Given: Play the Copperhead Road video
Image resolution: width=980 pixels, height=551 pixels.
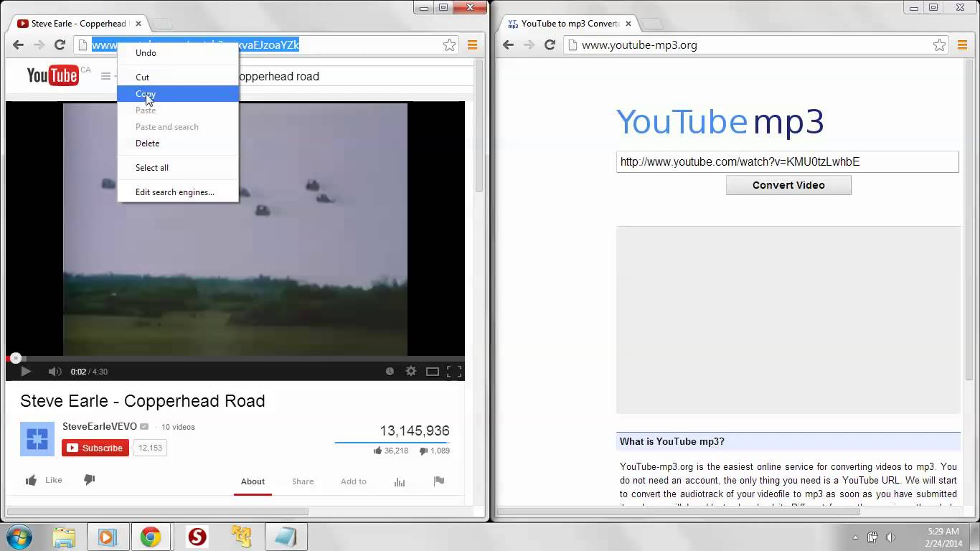Looking at the screenshot, I should pos(26,372).
